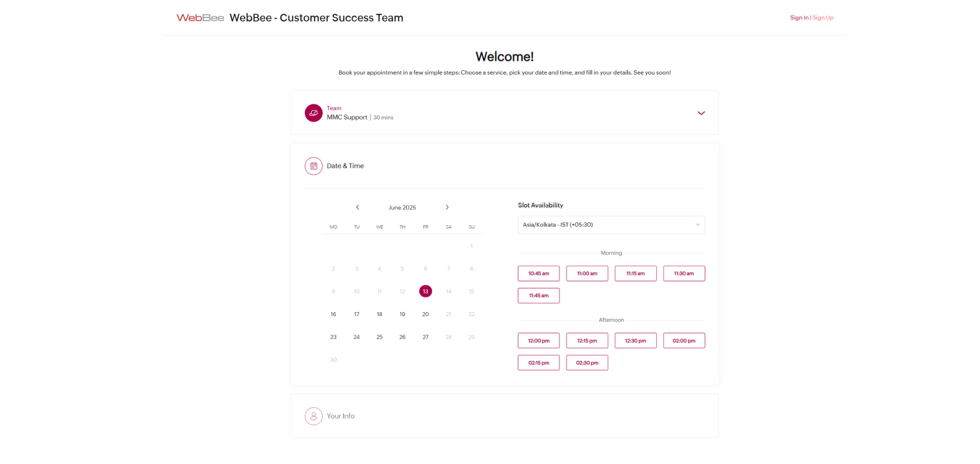
Task: Click the June 2025 month label
Action: point(402,208)
